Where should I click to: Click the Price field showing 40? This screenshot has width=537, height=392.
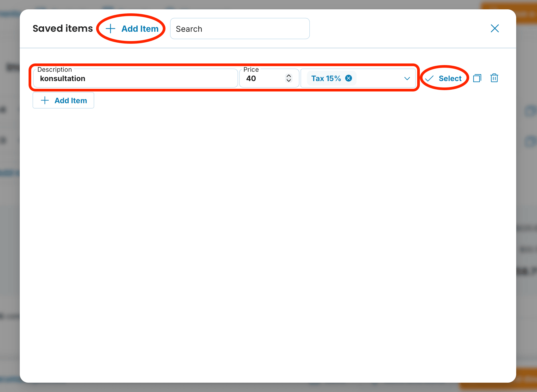click(x=269, y=78)
